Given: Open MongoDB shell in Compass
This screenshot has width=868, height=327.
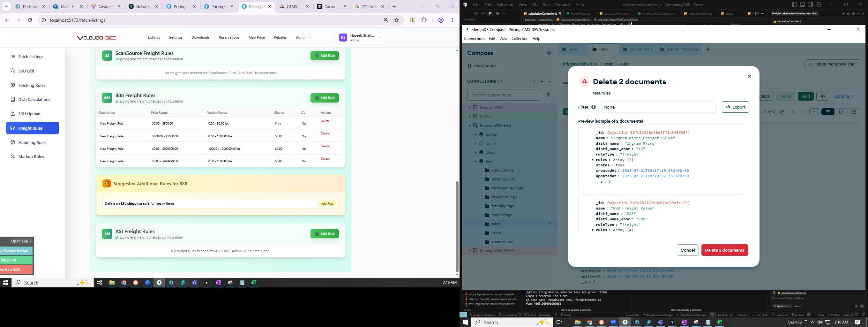Looking at the screenshot, I should coord(832,64).
